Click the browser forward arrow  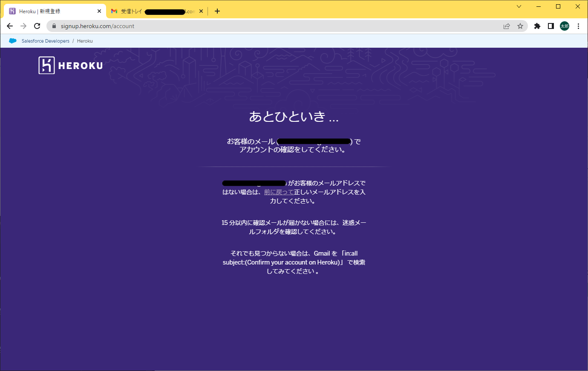pyautogui.click(x=23, y=26)
